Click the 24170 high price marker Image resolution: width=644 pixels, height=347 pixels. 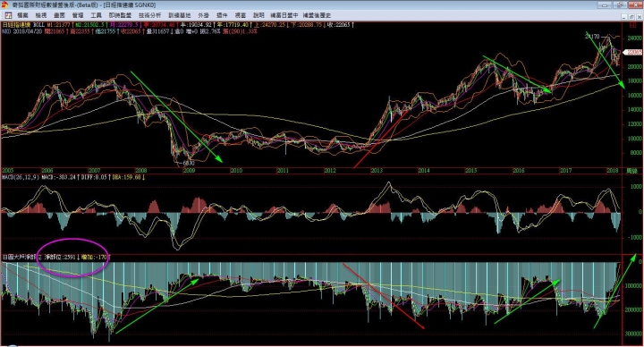pyautogui.click(x=592, y=37)
